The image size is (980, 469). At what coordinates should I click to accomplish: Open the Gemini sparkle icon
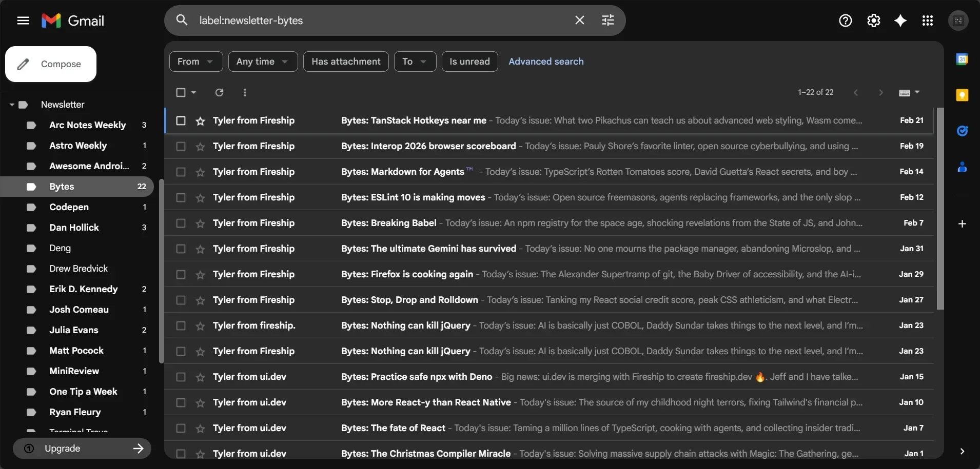[x=900, y=21]
